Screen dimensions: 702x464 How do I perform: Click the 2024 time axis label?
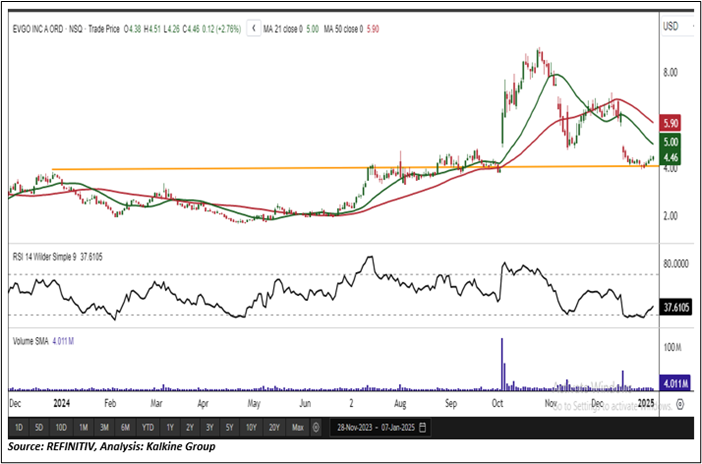point(61,404)
